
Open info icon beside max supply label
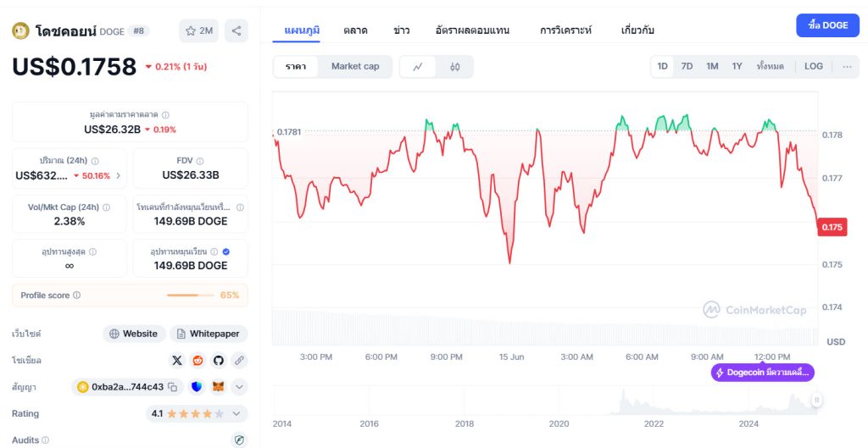[92, 252]
